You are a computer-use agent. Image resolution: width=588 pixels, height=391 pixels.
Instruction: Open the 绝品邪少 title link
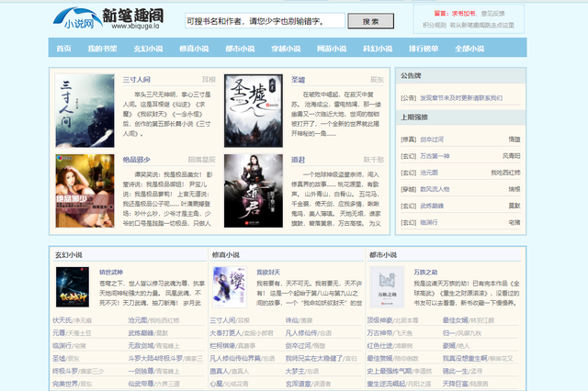point(137,160)
